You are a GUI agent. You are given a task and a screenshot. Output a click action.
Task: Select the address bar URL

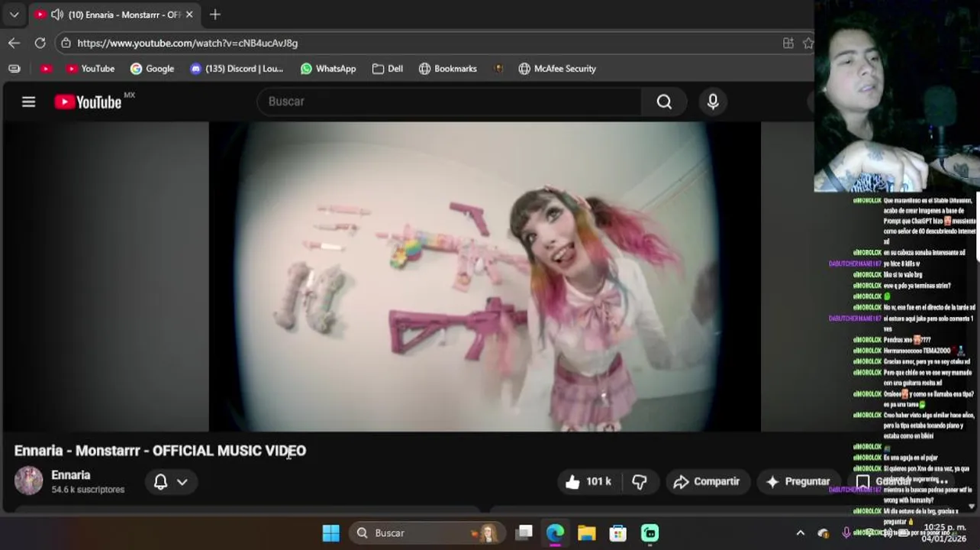[188, 43]
